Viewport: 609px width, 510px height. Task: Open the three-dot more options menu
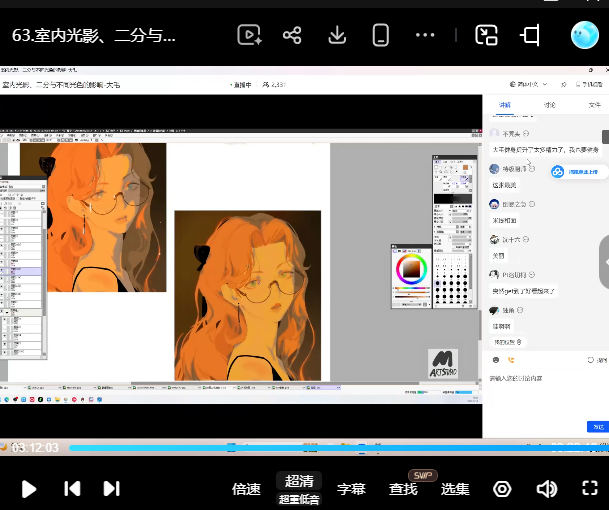point(425,35)
